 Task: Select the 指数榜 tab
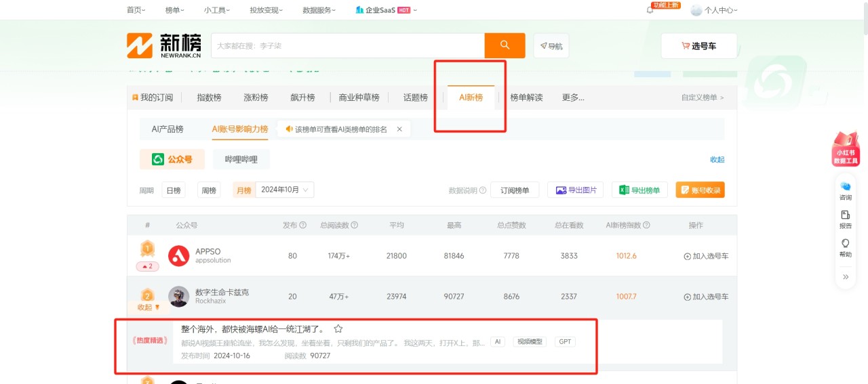(x=209, y=98)
